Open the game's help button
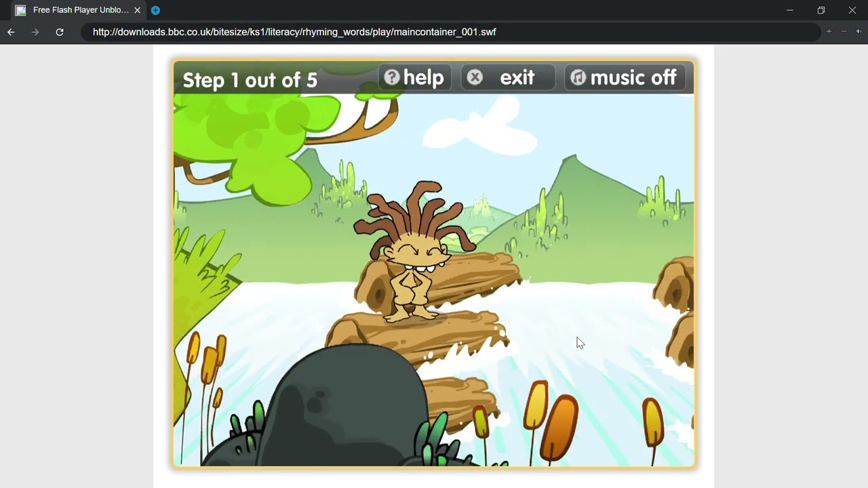Screen dimensions: 868x488 [x=414, y=77]
